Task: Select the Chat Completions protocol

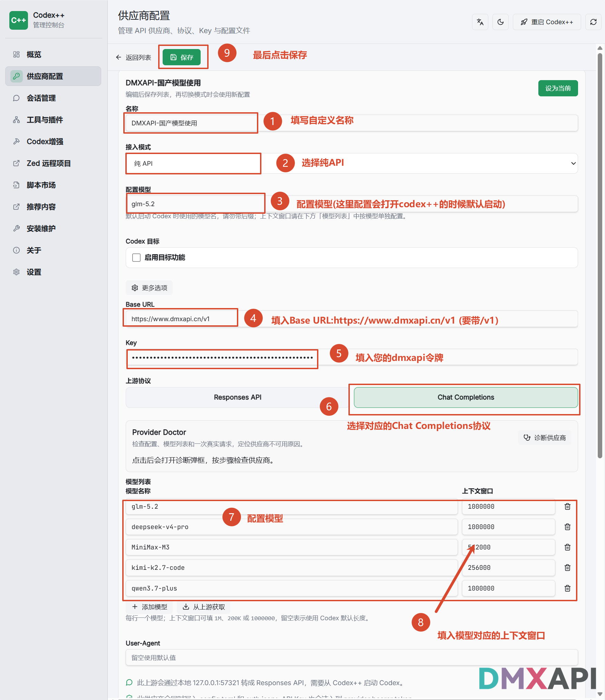Action: (x=466, y=397)
